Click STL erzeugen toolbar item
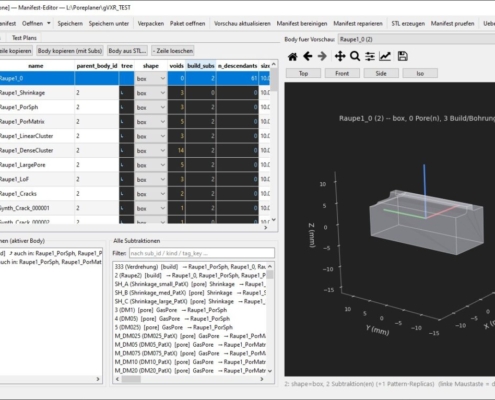The image size is (495, 400). (408, 23)
